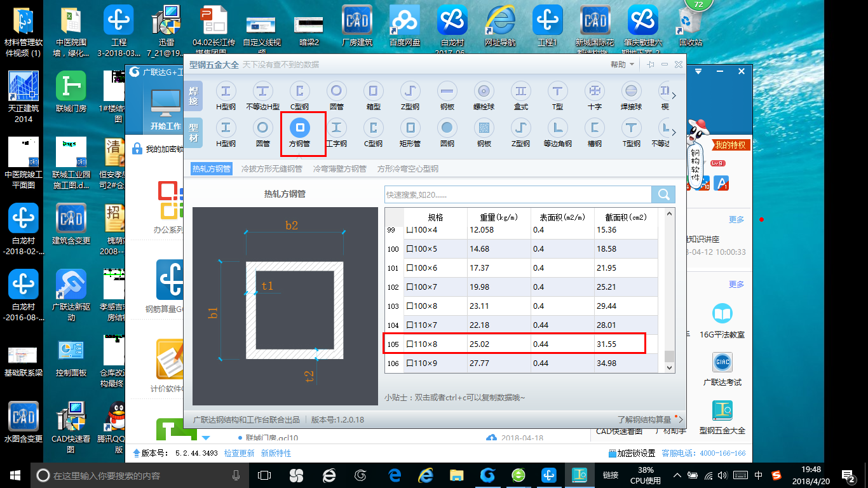Click 新版特性 link
Screen dimensions: 868x488
pyautogui.click(x=276, y=453)
